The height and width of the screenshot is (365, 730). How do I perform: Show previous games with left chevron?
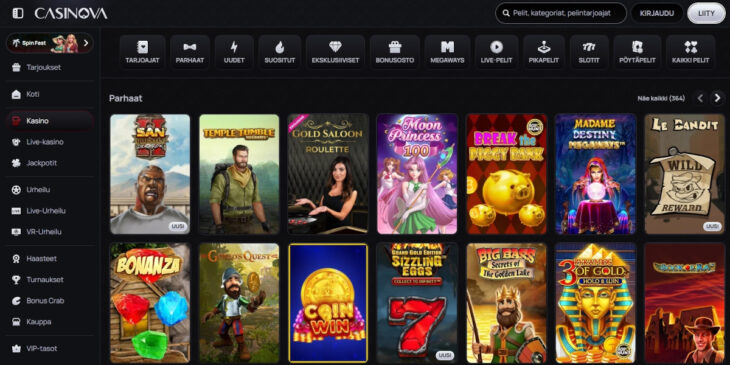(700, 98)
